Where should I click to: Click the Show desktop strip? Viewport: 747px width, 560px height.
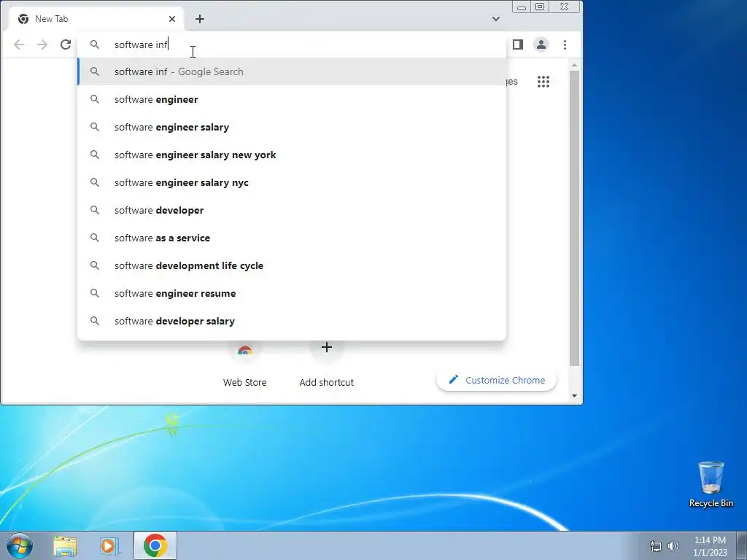(742, 545)
